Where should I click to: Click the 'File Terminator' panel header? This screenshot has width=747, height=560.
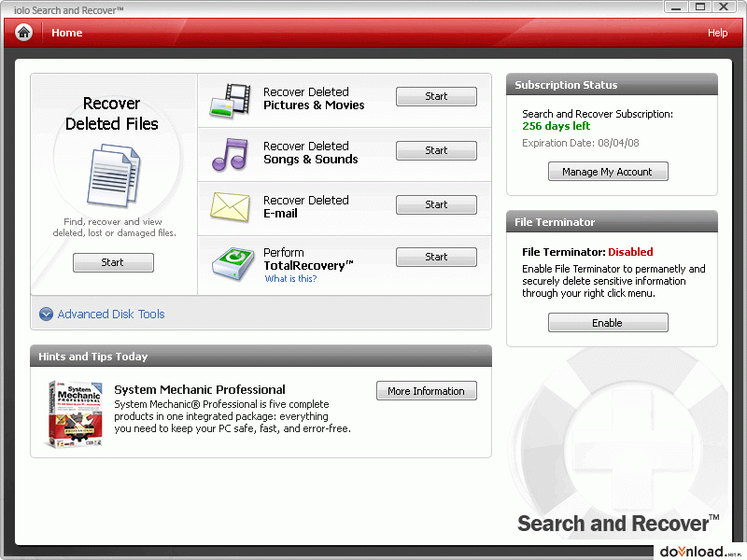612,222
